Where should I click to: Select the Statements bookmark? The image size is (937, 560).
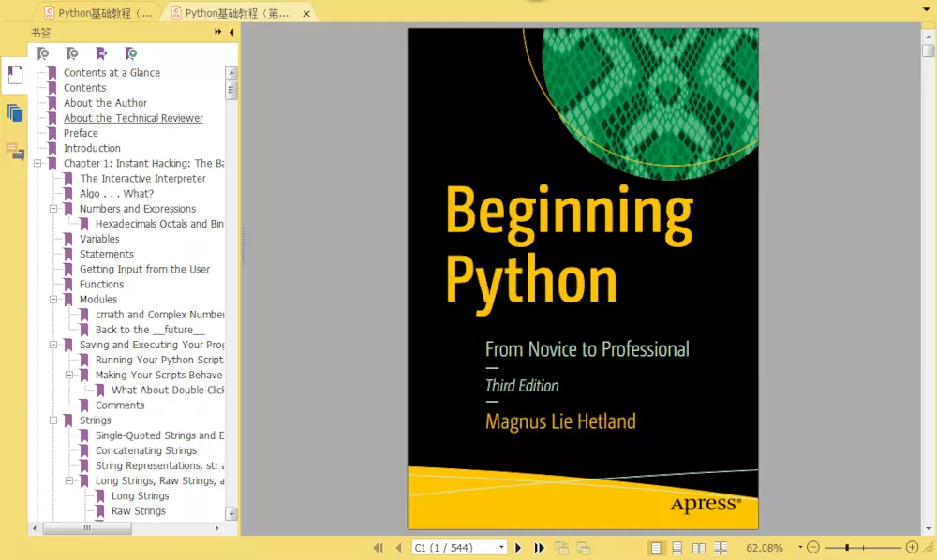pos(107,254)
